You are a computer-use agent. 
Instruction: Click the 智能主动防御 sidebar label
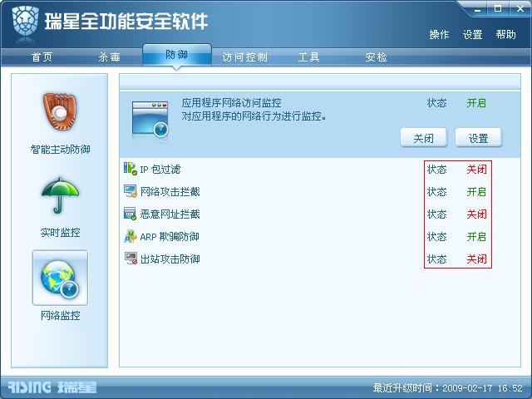point(60,149)
